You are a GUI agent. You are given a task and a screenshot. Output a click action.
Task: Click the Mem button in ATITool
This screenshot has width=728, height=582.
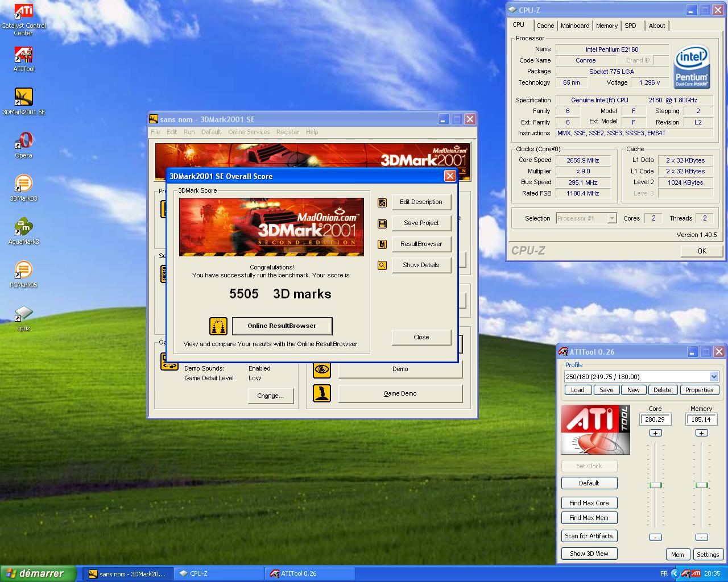677,555
